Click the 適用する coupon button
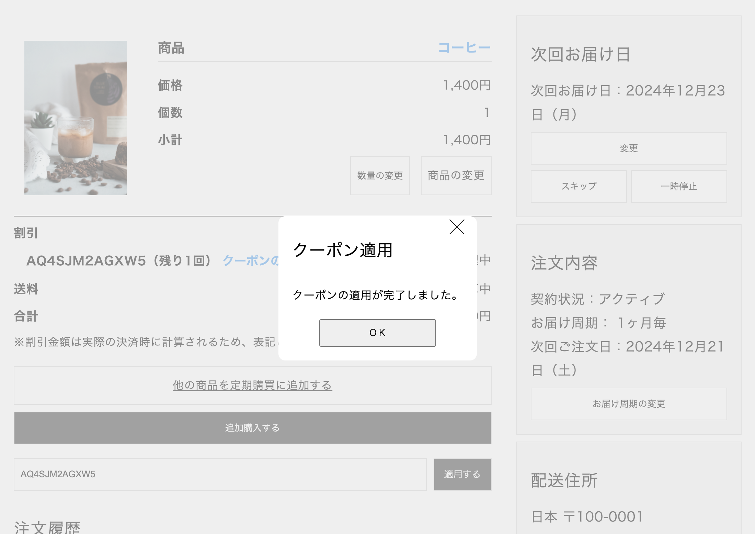 point(462,474)
